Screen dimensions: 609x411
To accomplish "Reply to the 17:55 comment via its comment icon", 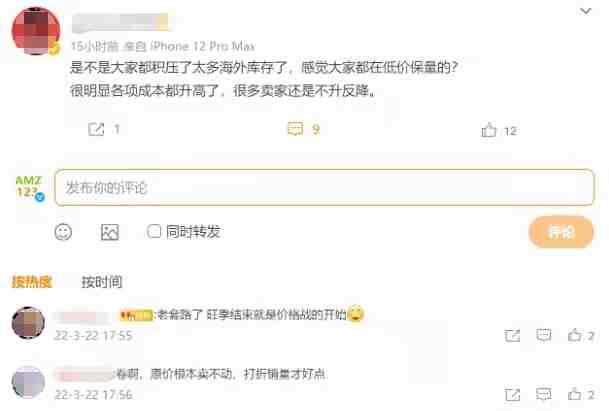I will tap(543, 335).
